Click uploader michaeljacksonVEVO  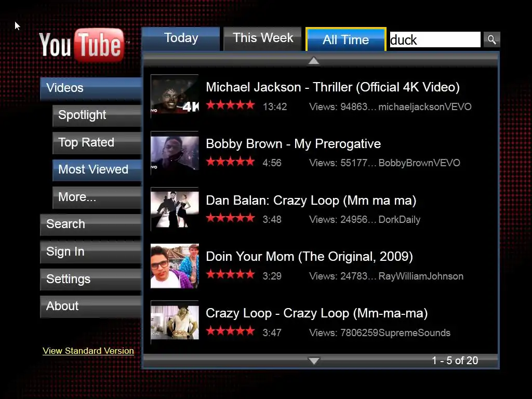pyautogui.click(x=425, y=107)
